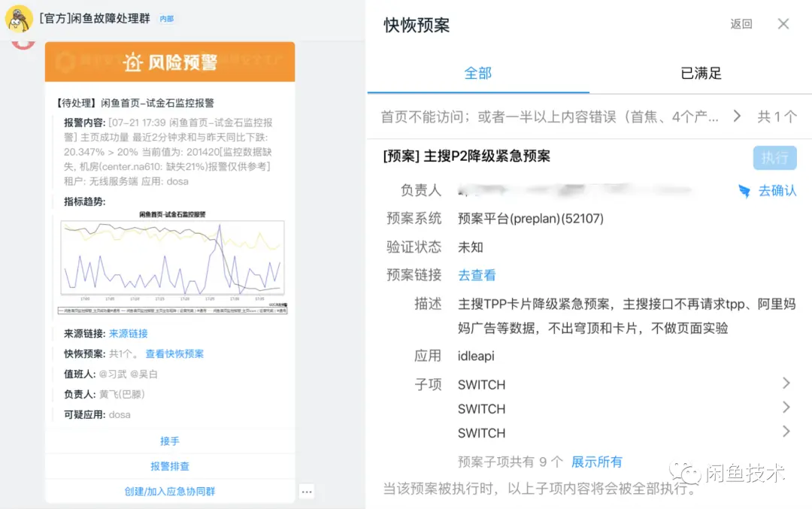Click the title [官方]闲鱼故障处理群
This screenshot has height=509, width=812.
pyautogui.click(x=95, y=19)
